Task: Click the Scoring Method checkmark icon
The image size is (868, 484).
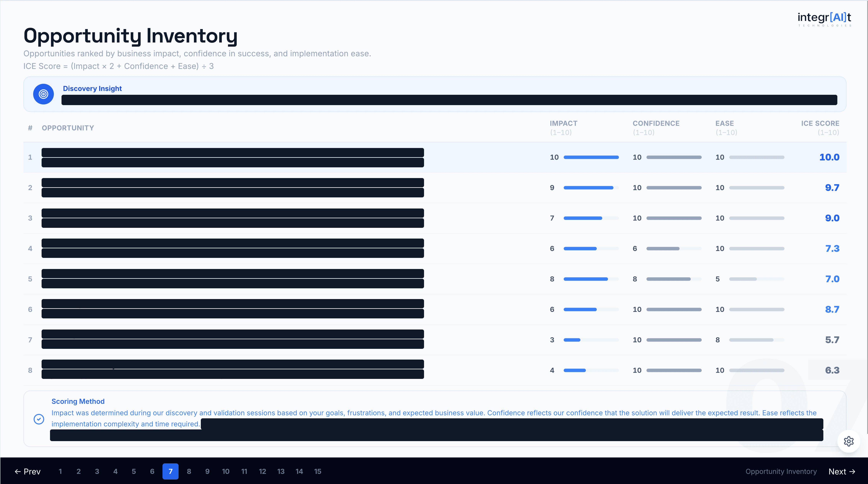Action: tap(39, 419)
